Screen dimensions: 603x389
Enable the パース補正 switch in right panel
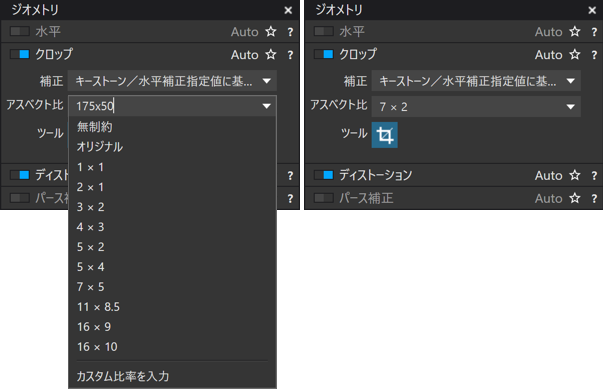[323, 198]
